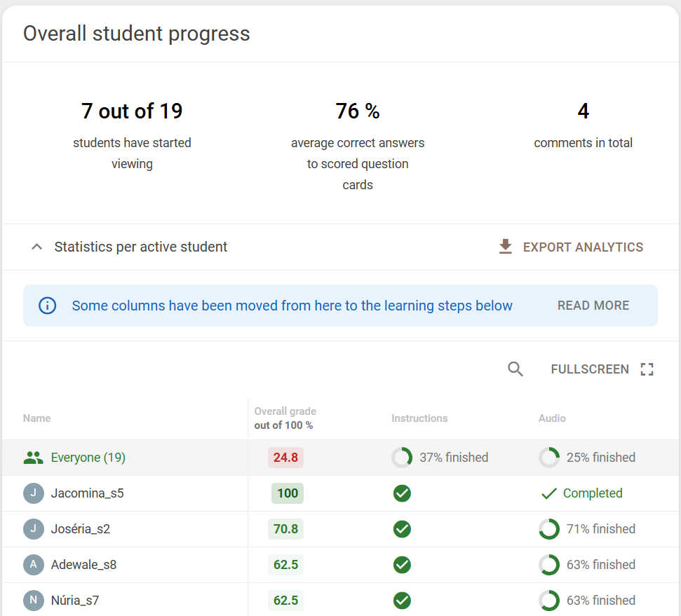The image size is (681, 616).
Task: Click the search magnifier icon
Action: tap(515, 369)
